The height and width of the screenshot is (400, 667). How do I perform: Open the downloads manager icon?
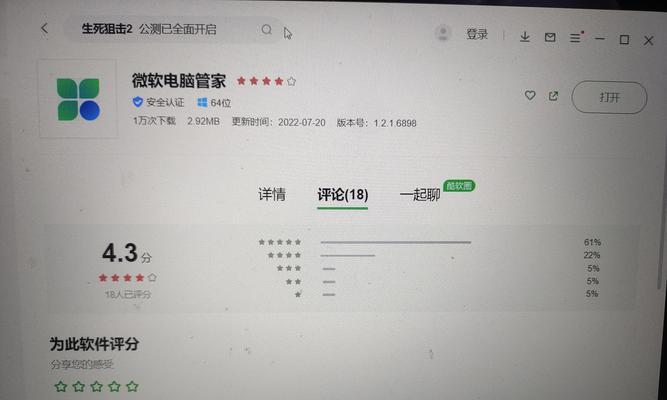[x=525, y=37]
